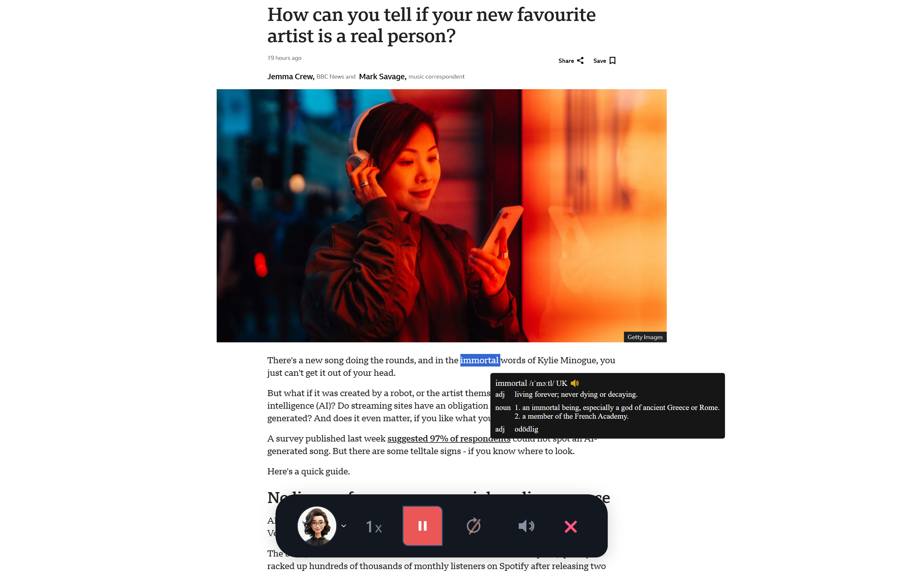Click the main article photo
The width and height of the screenshot is (924, 571).
[441, 216]
